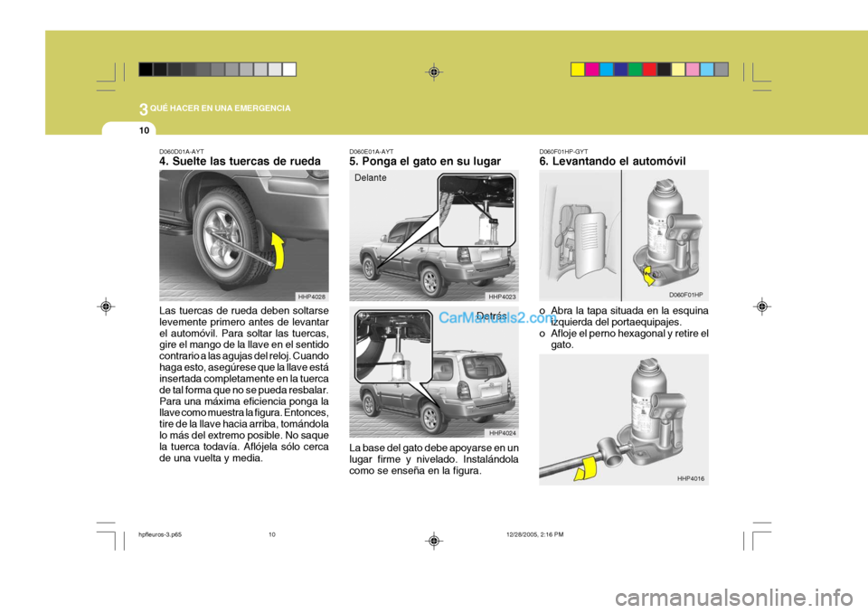868x613 pixels.
Task: Click the front jack close-up inset
Action: (x=476, y=210)
